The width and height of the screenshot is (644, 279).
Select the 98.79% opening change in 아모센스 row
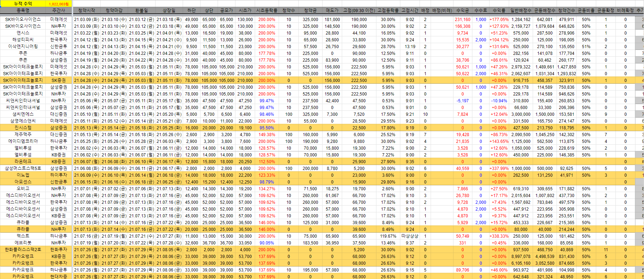click(x=267, y=182)
